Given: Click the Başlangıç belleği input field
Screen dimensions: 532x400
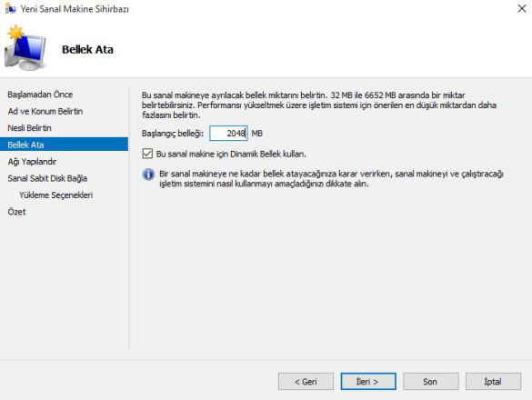Looking at the screenshot, I should 228,134.
